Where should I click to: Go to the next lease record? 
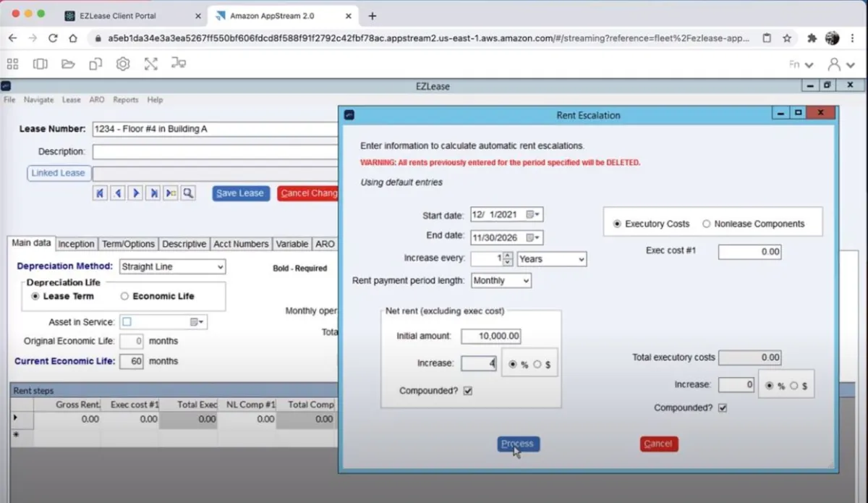[135, 193]
